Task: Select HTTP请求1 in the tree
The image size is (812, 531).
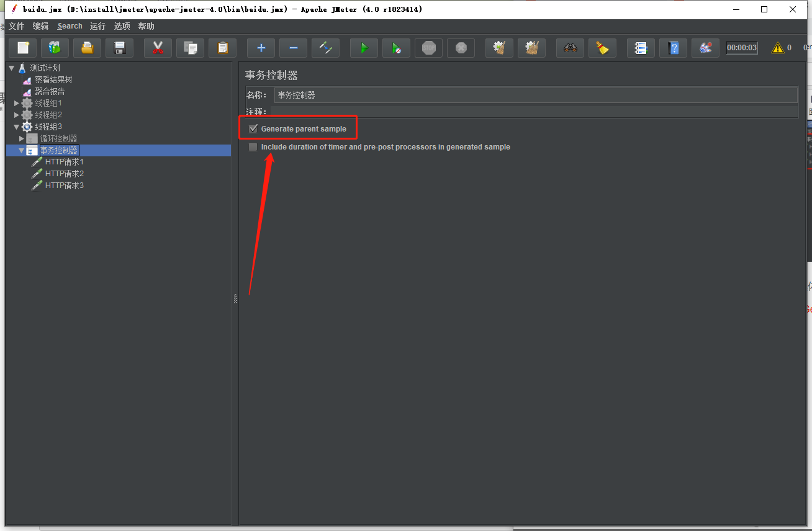Action: pos(64,162)
